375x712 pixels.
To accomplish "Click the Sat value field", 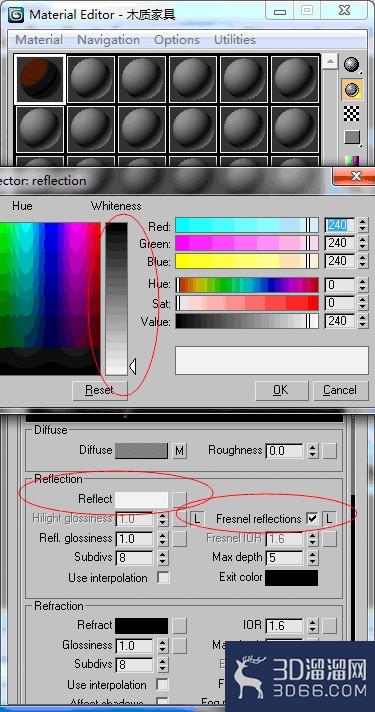I will 340,303.
